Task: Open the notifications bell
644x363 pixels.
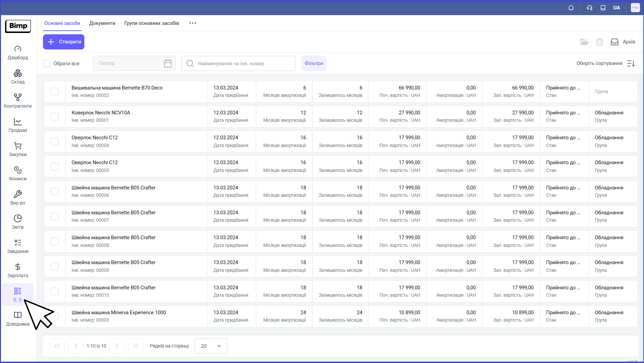Action: (571, 8)
